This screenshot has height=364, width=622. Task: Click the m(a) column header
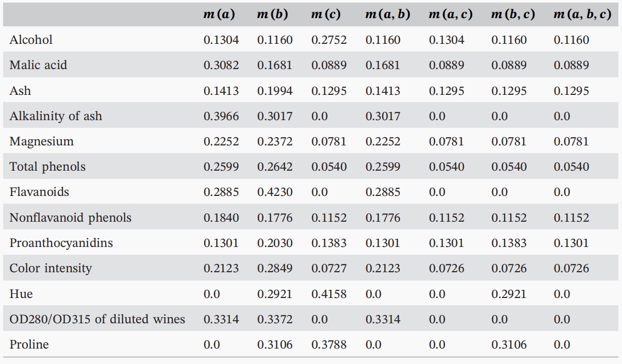(219, 14)
